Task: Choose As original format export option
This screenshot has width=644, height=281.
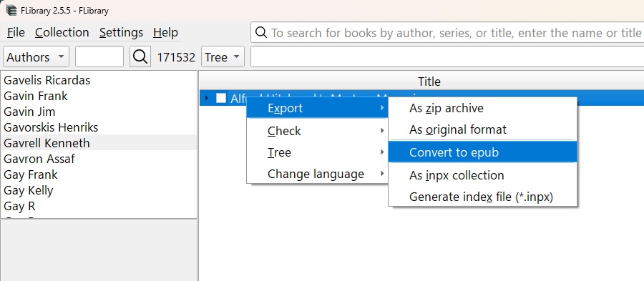Action: click(x=482, y=129)
